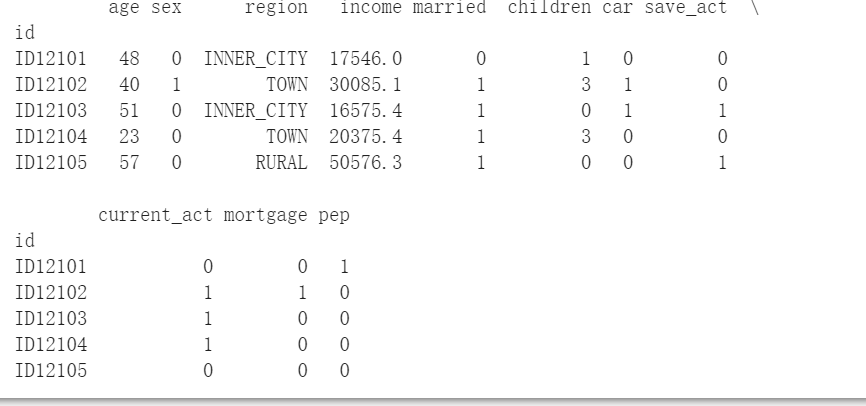This screenshot has height=406, width=866.
Task: Select ID12105 in the second table
Action: 51,371
